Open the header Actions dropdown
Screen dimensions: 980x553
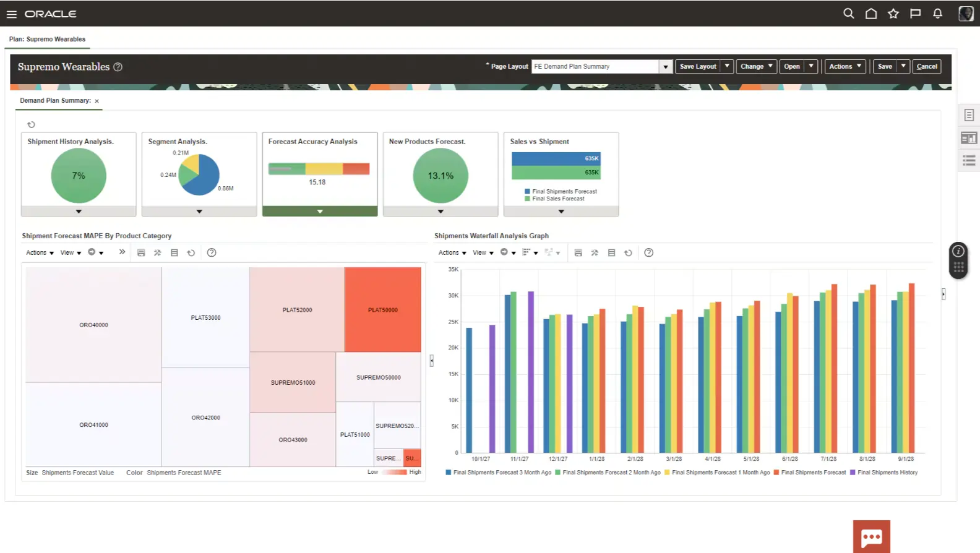(x=845, y=66)
